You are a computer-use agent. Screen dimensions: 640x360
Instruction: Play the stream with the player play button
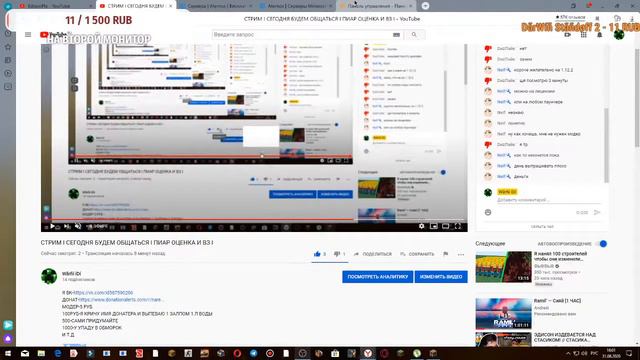coord(52,226)
